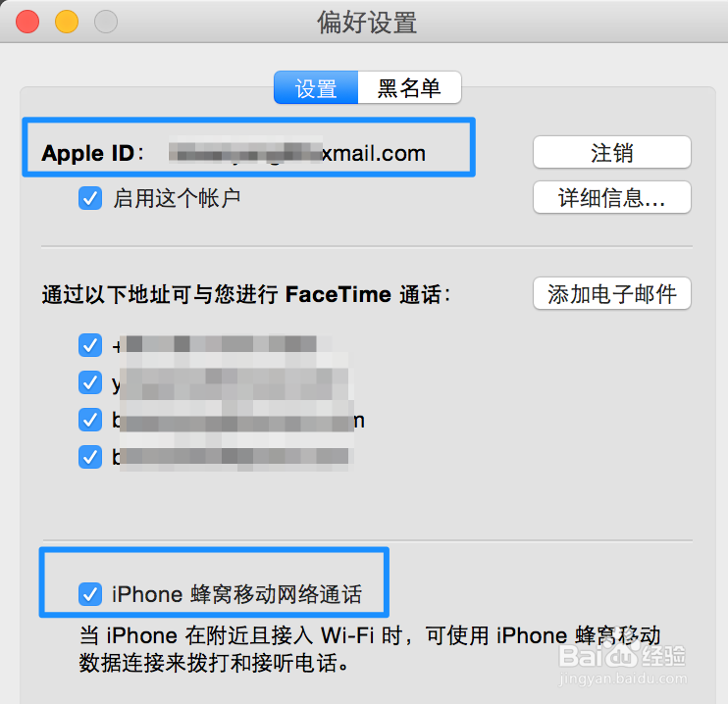
Task: Uncheck the address entry starting with y
Action: point(90,382)
